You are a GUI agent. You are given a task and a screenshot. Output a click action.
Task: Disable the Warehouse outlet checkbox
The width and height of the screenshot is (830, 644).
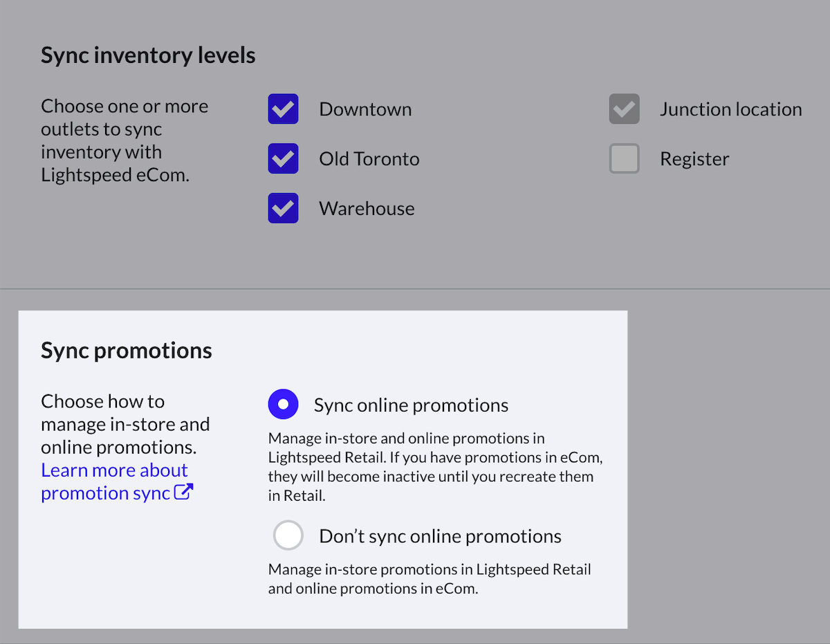pyautogui.click(x=283, y=208)
